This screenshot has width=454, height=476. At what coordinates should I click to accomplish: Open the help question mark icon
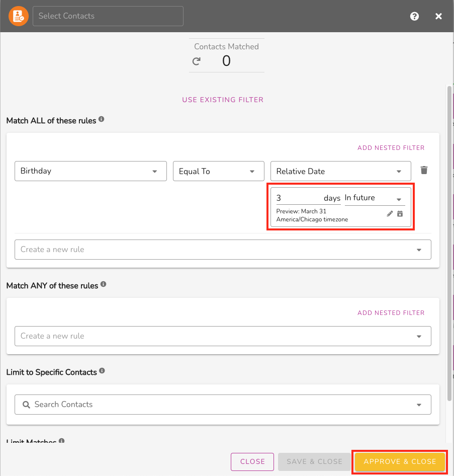414,16
